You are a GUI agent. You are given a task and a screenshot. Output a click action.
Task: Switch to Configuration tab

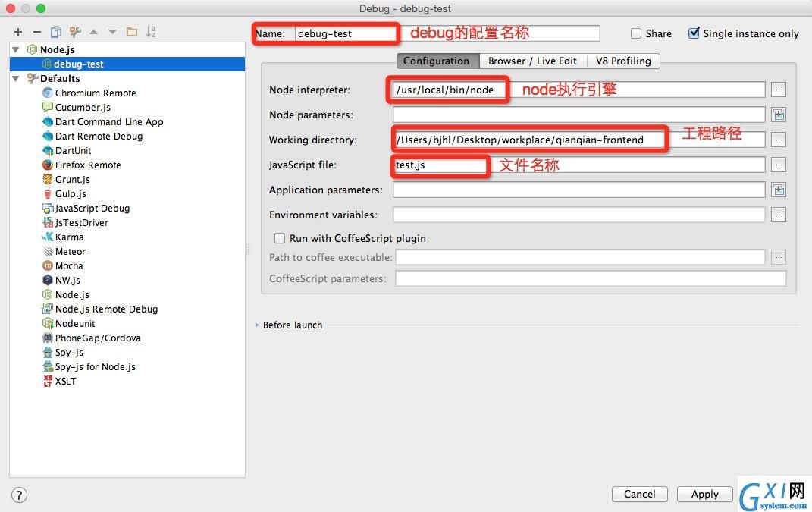pyautogui.click(x=436, y=61)
